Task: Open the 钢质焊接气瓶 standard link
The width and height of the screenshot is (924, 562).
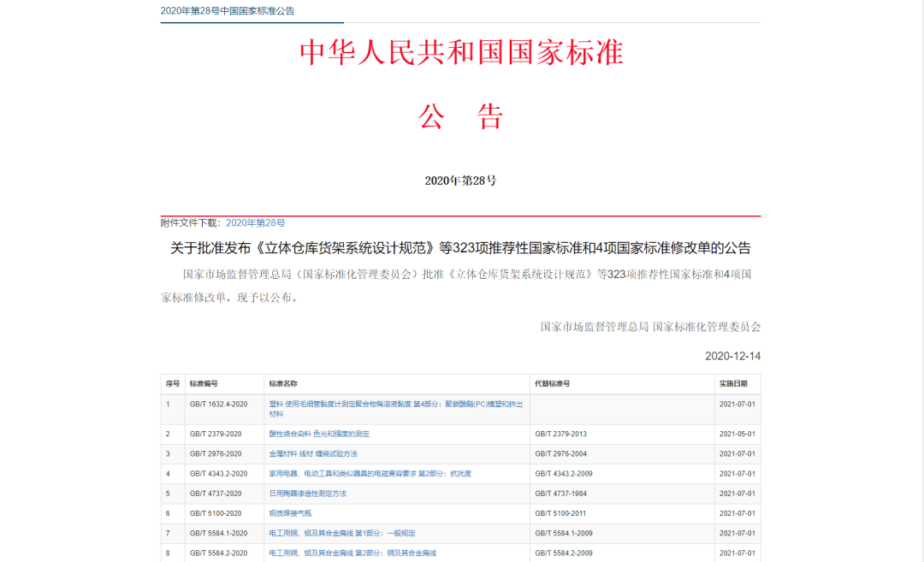Action: (290, 513)
